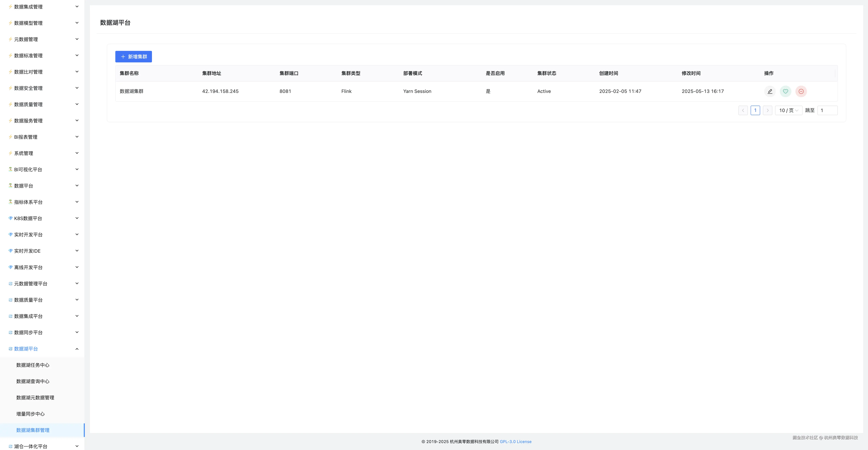This screenshot has width=868, height=450.
Task: Click the 新增集群 button
Action: pos(133,57)
